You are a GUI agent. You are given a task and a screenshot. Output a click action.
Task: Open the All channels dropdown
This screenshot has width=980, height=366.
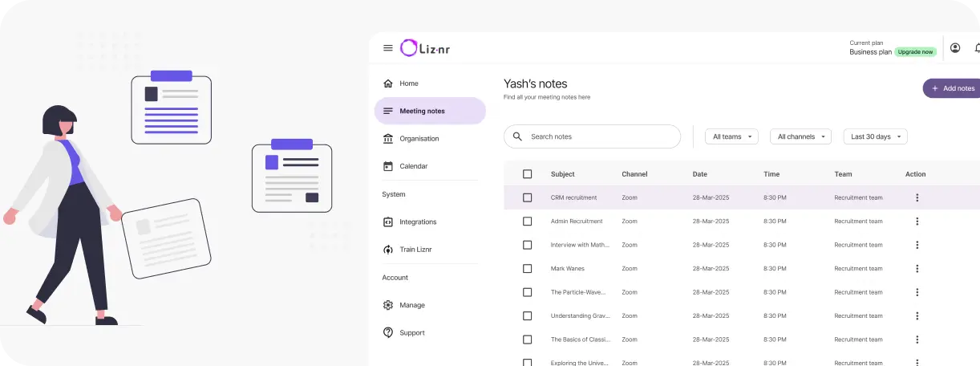click(x=800, y=136)
